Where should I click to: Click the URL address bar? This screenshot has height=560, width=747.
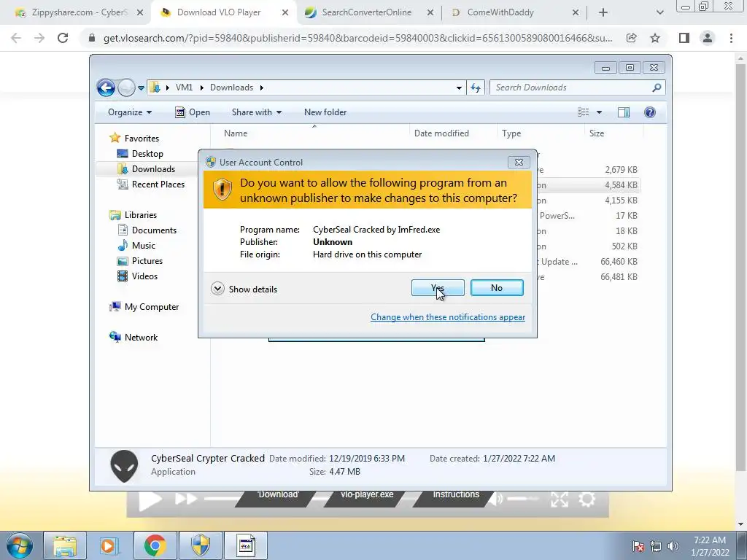click(357, 38)
